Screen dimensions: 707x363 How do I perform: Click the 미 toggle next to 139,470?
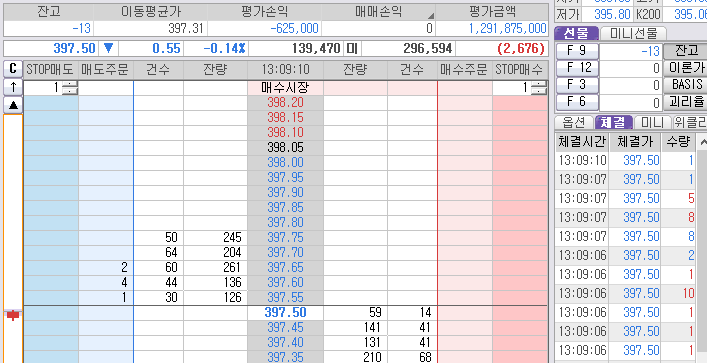tap(351, 48)
